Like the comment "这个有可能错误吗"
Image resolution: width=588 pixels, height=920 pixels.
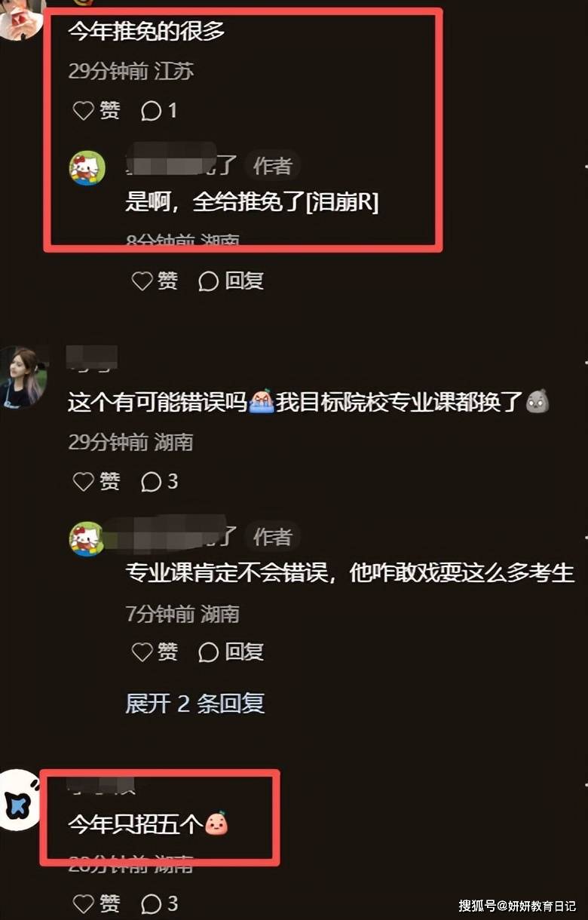96,481
